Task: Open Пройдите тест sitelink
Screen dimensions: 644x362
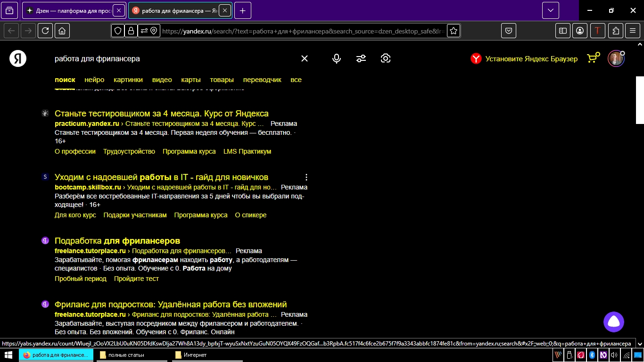Action: tap(136, 279)
